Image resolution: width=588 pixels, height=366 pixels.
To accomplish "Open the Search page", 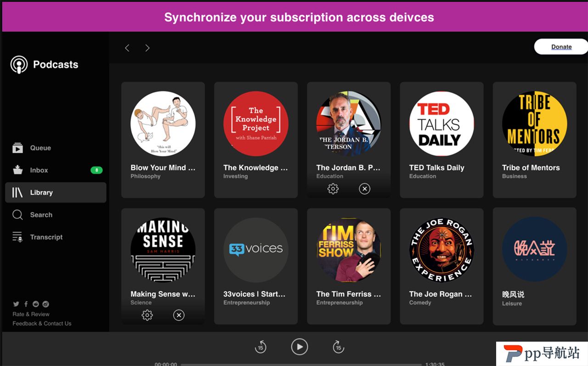I will point(56,215).
